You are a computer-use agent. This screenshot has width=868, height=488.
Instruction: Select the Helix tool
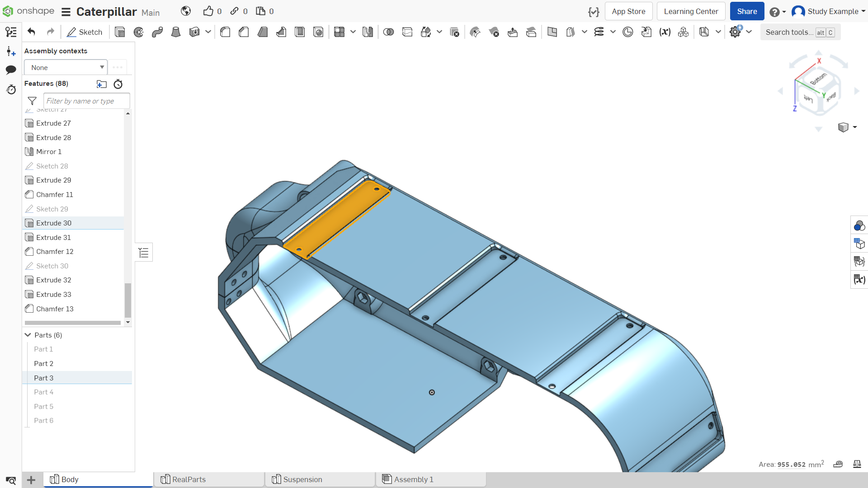pyautogui.click(x=599, y=32)
